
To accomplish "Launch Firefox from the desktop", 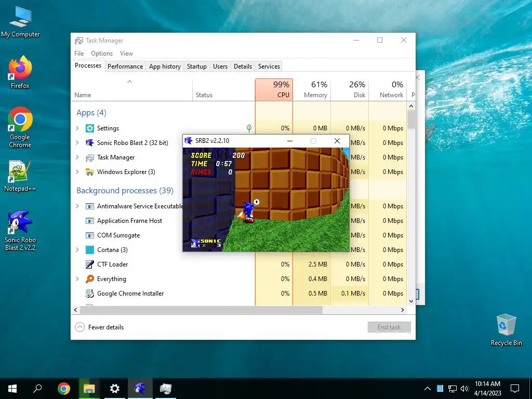I will coord(20,72).
